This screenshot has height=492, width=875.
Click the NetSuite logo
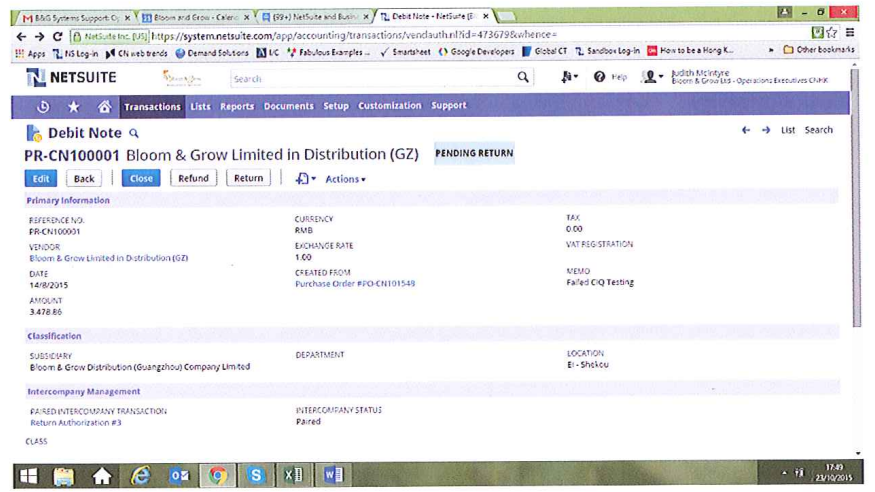point(71,78)
